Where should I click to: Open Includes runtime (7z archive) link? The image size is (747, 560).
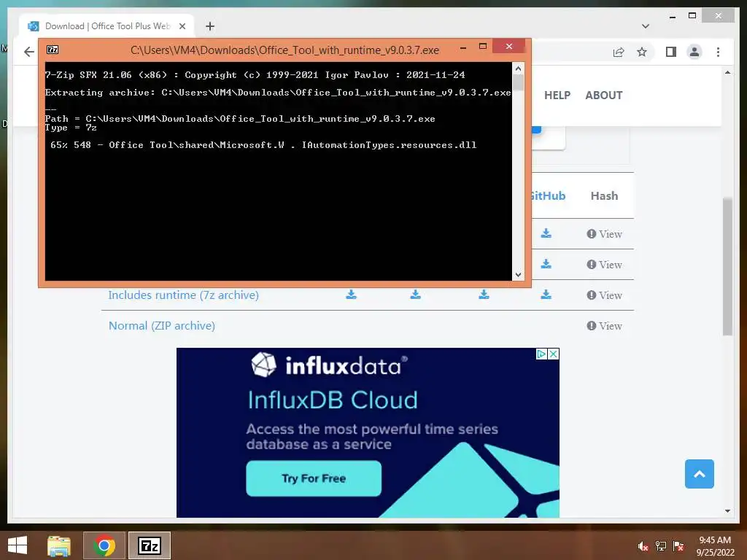point(183,295)
